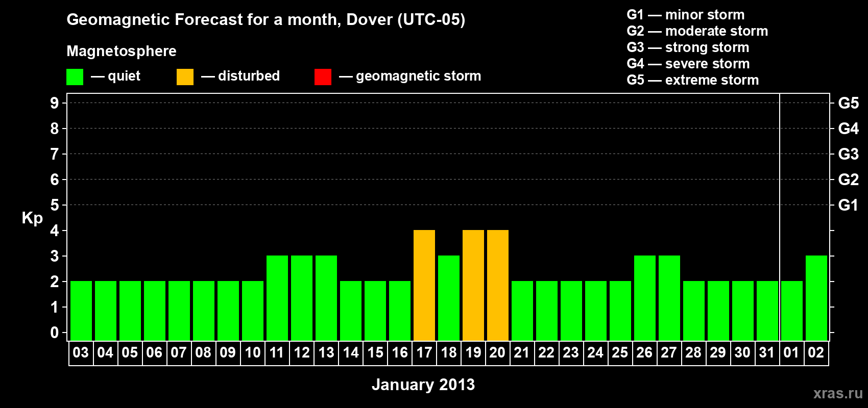The height and width of the screenshot is (408, 868).
Task: Click the Kp axis title
Action: pyautogui.click(x=32, y=218)
